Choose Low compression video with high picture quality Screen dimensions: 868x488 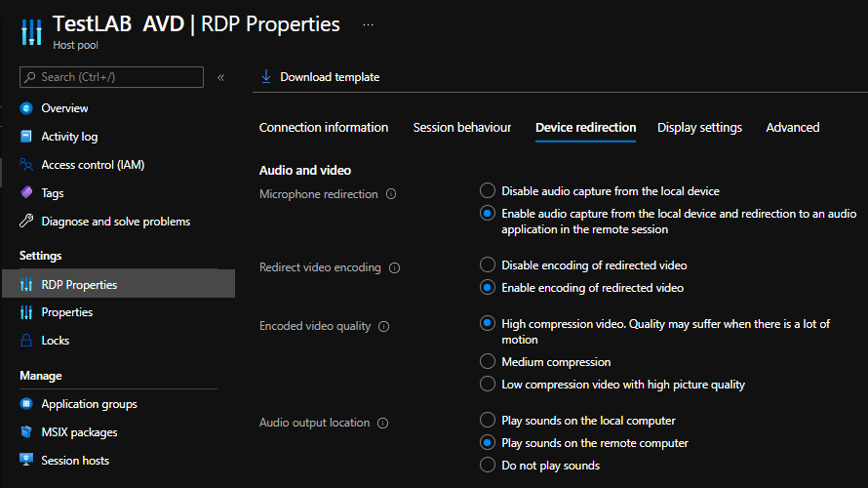[x=488, y=384]
